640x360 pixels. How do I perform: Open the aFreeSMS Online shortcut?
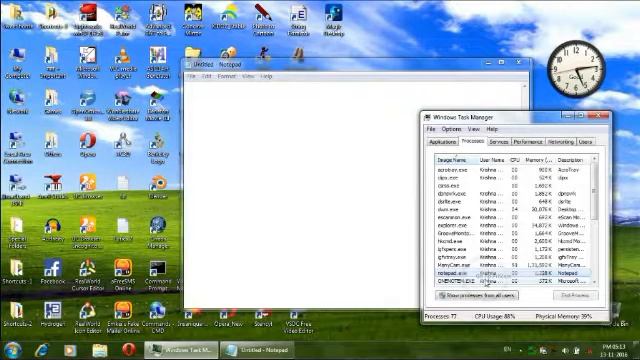[x=123, y=274]
